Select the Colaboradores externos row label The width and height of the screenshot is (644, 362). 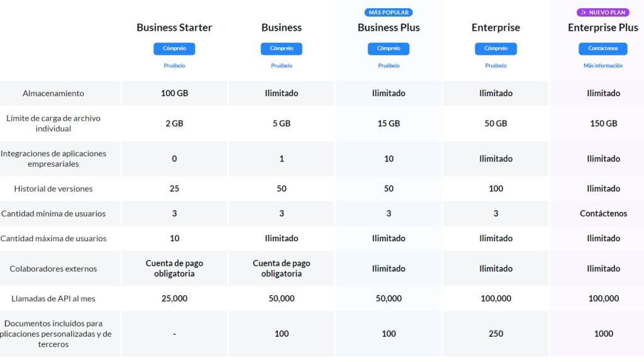coord(53,268)
